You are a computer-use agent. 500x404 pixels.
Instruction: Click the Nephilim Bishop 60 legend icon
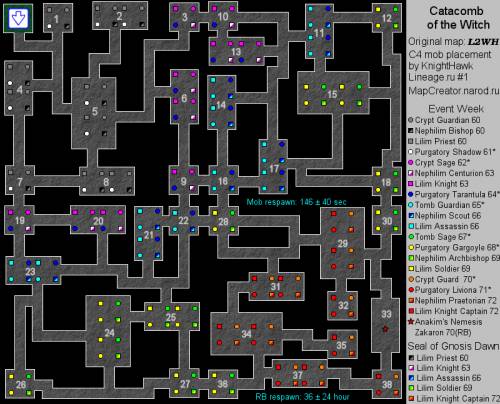click(x=411, y=131)
